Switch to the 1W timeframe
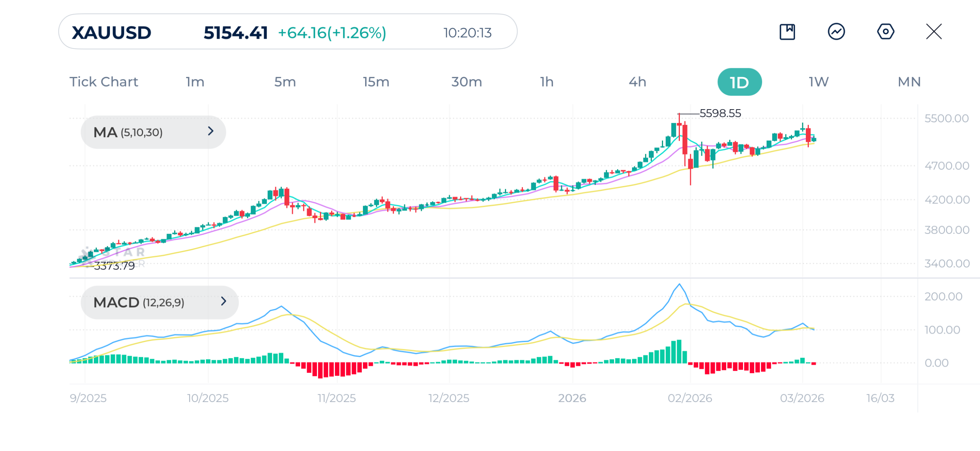Image resolution: width=980 pixels, height=451 pixels. tap(819, 81)
